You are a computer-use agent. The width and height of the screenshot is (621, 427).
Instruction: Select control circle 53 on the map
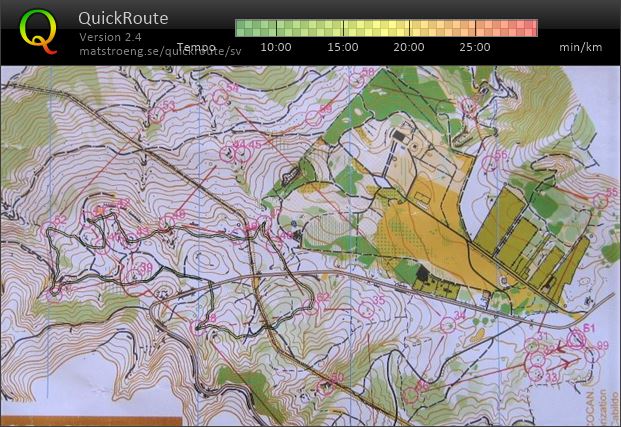(156, 115)
